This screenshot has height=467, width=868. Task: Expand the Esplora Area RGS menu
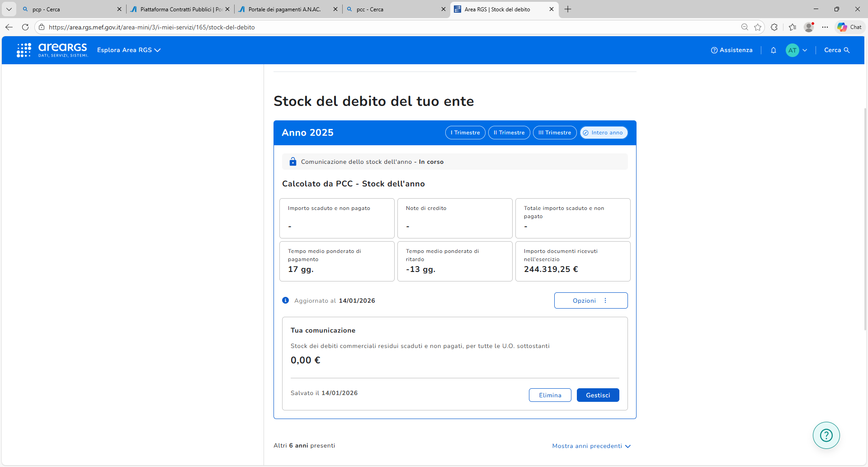tap(128, 50)
